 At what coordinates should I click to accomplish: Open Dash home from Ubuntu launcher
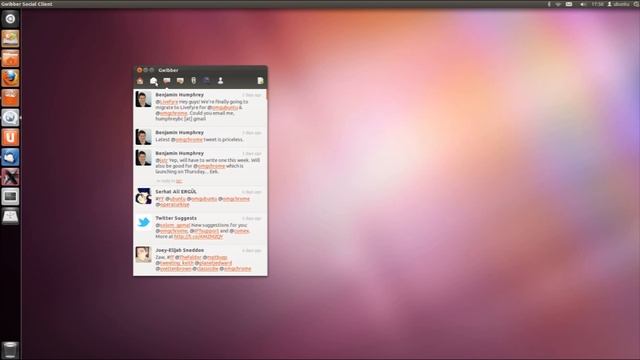(10, 19)
